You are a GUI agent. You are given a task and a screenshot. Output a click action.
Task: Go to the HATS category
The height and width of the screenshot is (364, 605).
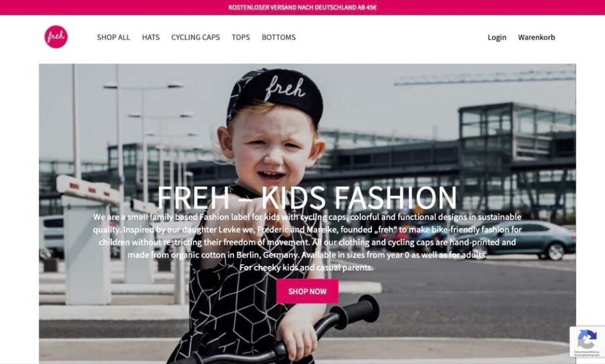(x=151, y=37)
